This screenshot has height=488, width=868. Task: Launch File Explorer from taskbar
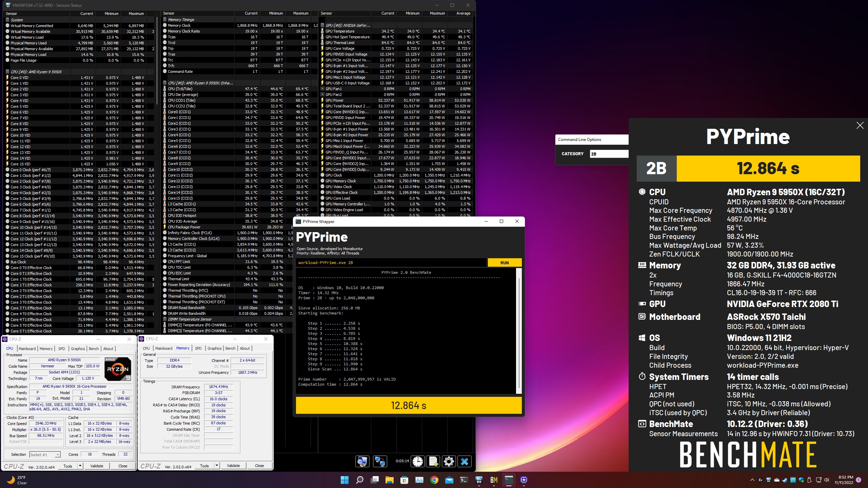click(389, 480)
